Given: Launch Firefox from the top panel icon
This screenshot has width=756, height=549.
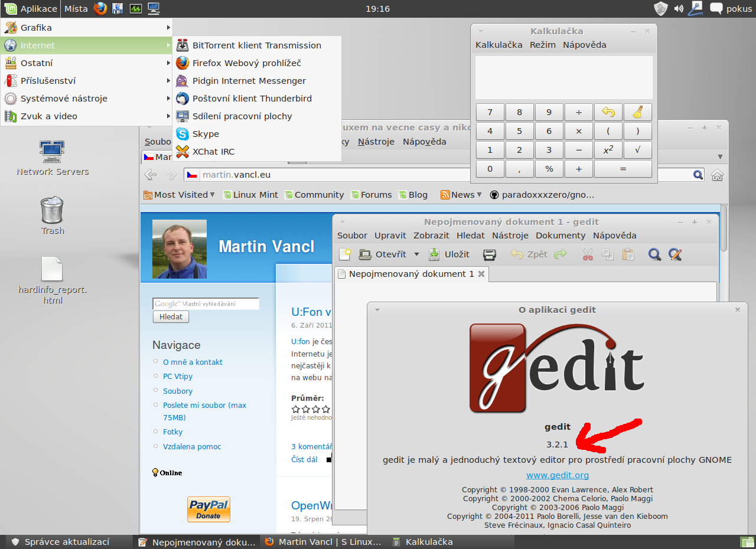Looking at the screenshot, I should [100, 8].
